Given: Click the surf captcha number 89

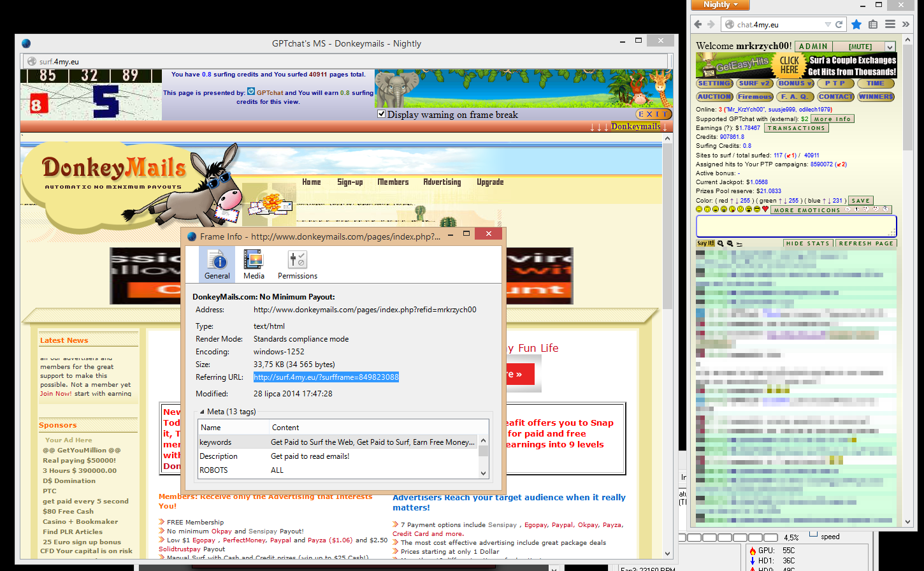Looking at the screenshot, I should pos(130,76).
